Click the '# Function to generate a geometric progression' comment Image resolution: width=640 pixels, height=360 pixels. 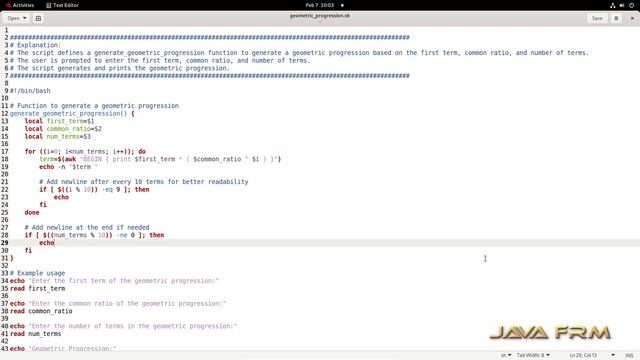pyautogui.click(x=94, y=106)
